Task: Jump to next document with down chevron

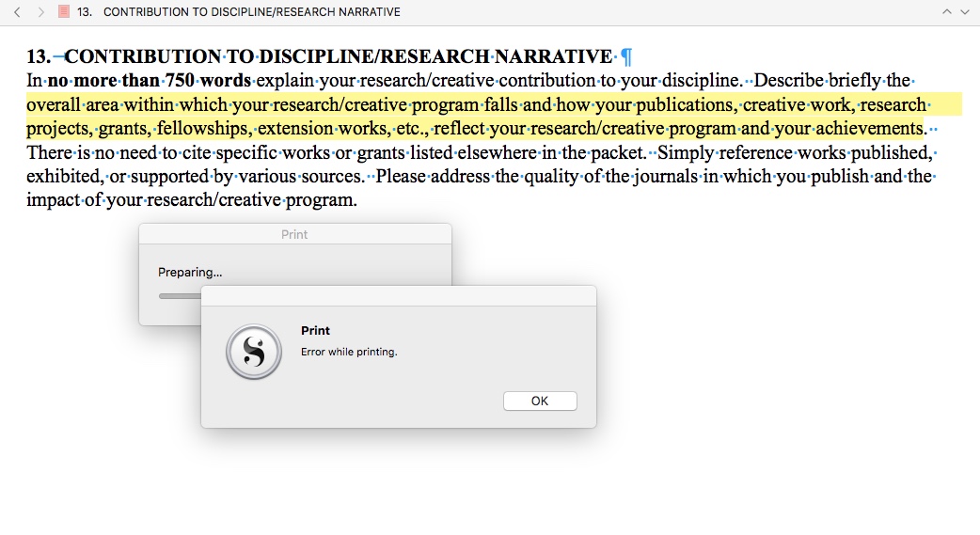Action: coord(964,12)
